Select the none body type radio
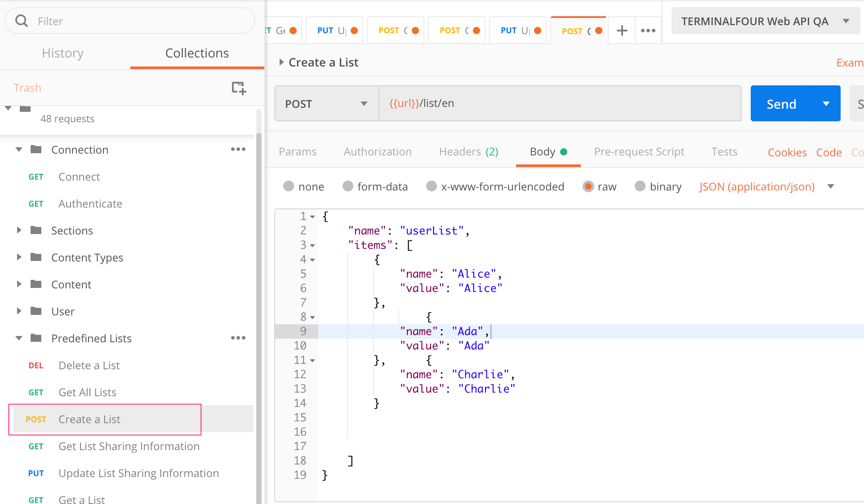Image resolution: width=864 pixels, height=504 pixels. pyautogui.click(x=289, y=186)
